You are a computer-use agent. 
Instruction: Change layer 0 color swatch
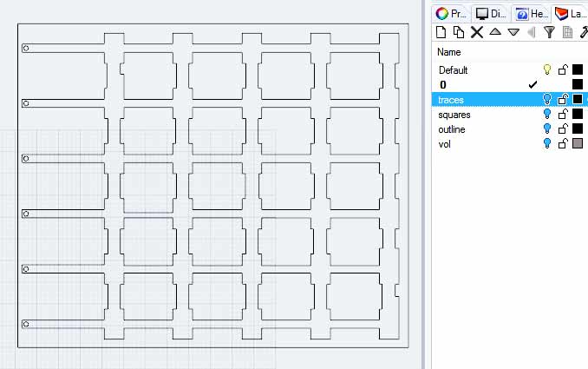tap(578, 84)
